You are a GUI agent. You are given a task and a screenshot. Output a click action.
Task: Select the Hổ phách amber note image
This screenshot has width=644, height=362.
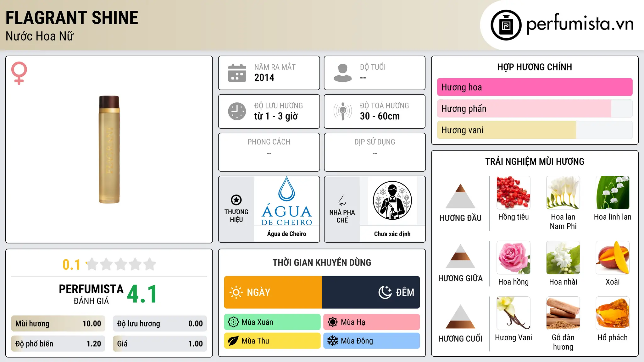click(613, 313)
